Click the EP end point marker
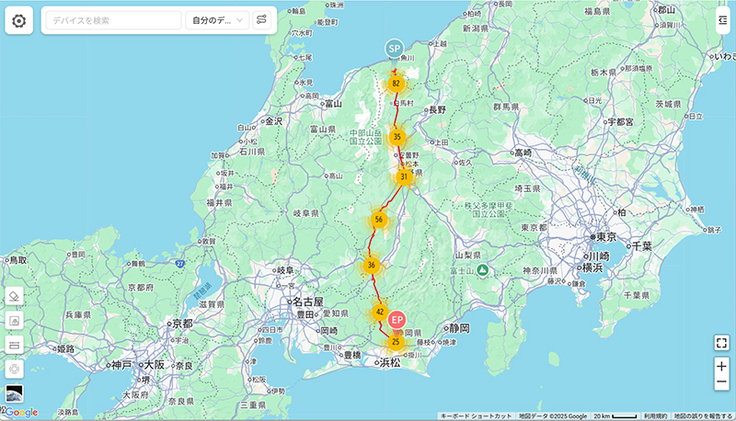Screen dimensions: 736x421 pyautogui.click(x=397, y=320)
